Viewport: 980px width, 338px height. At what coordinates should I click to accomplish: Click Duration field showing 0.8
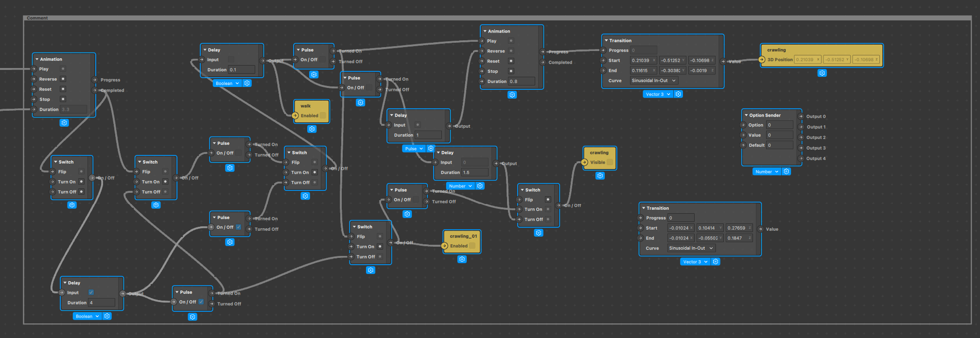coord(522,81)
